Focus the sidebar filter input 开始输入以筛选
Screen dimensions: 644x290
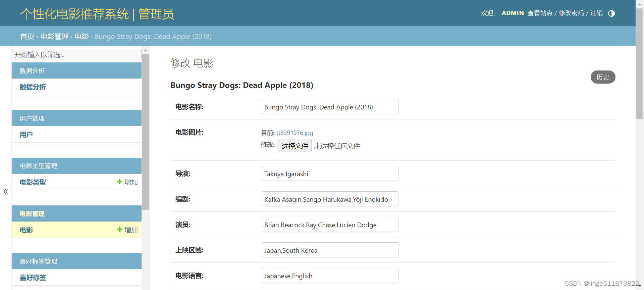click(x=76, y=54)
